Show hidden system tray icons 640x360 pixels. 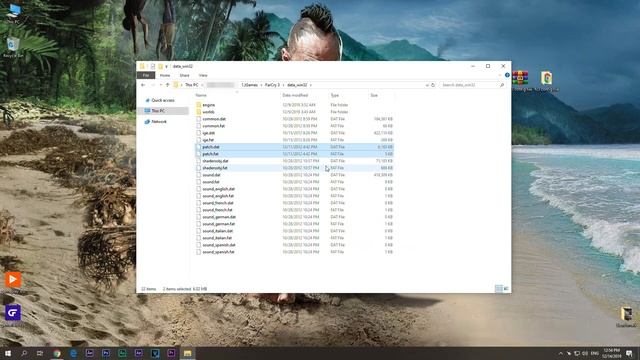click(560, 353)
